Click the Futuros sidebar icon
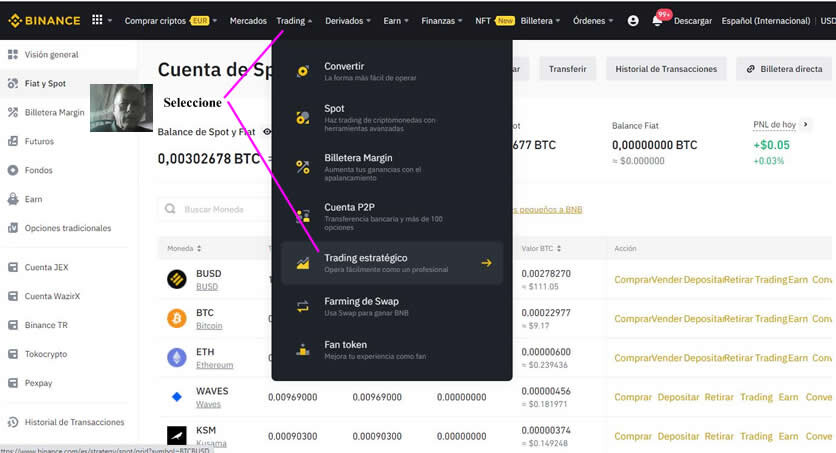836x453 pixels. (x=13, y=141)
